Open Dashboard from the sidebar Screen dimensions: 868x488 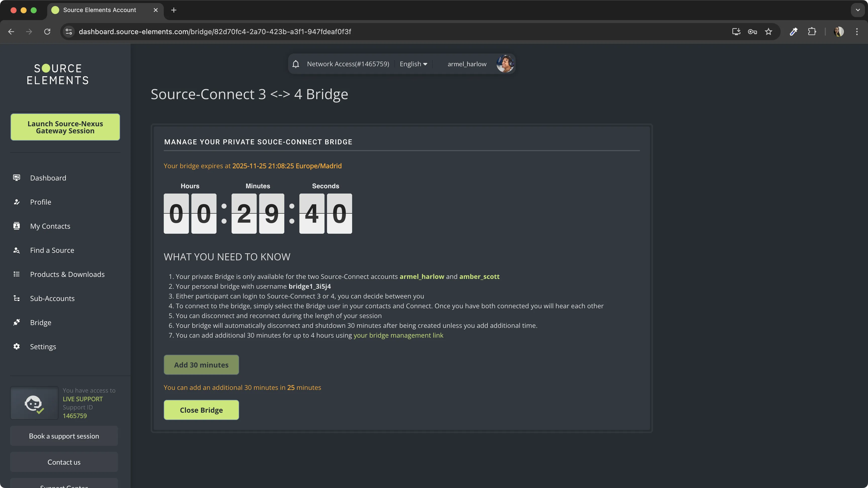48,178
